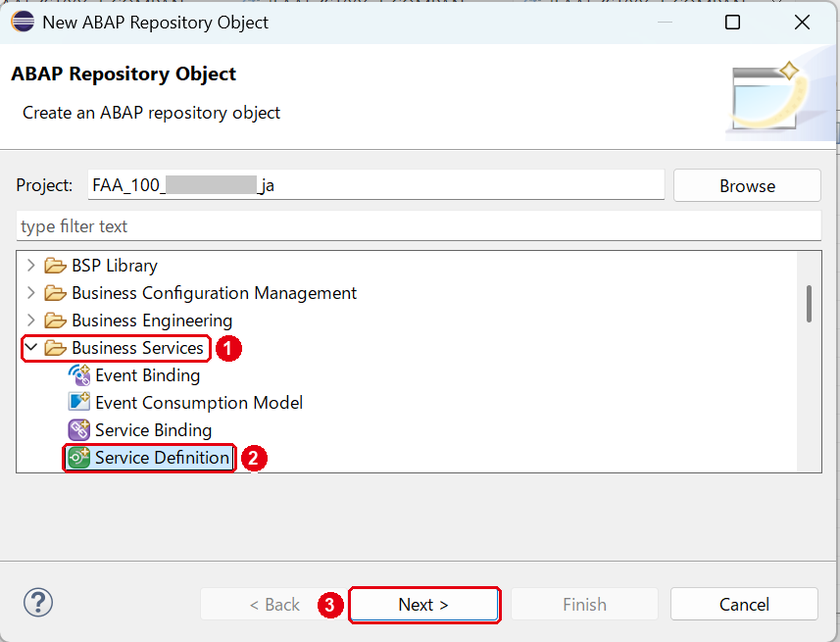Click the Service Definition icon
This screenshot has width=840, height=642.
click(78, 458)
